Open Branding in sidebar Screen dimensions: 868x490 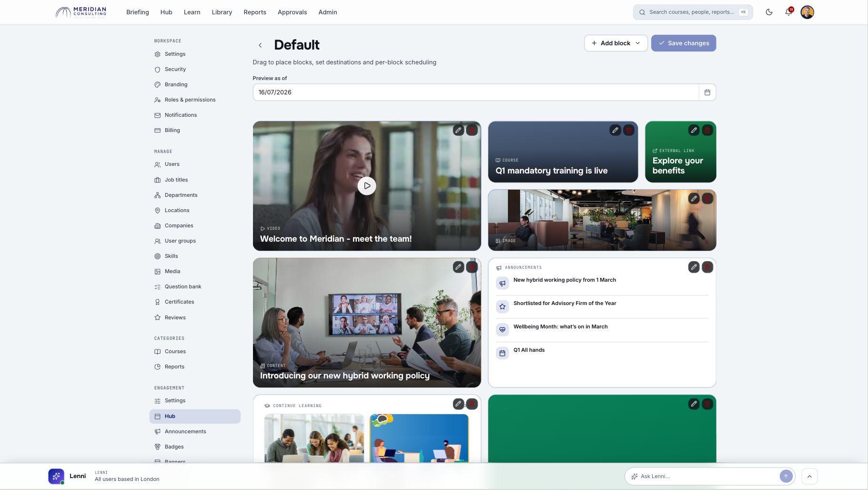[195, 85]
